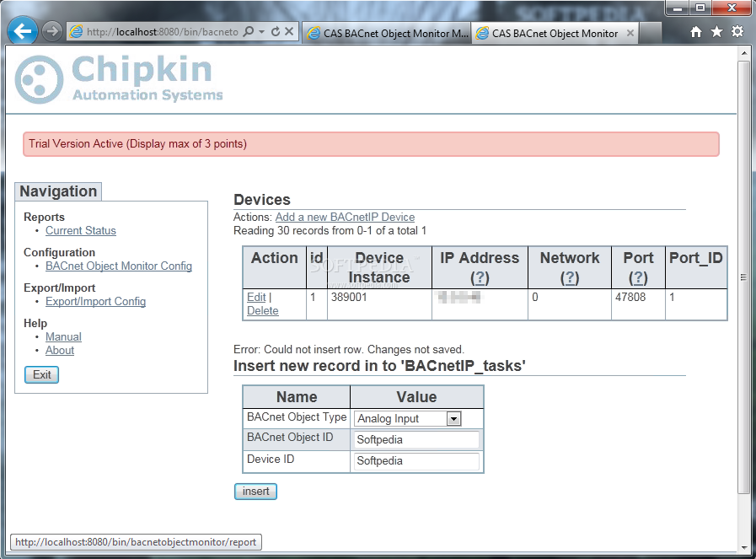Click the 'Reading 30 records' status text
This screenshot has width=756, height=559.
330,230
